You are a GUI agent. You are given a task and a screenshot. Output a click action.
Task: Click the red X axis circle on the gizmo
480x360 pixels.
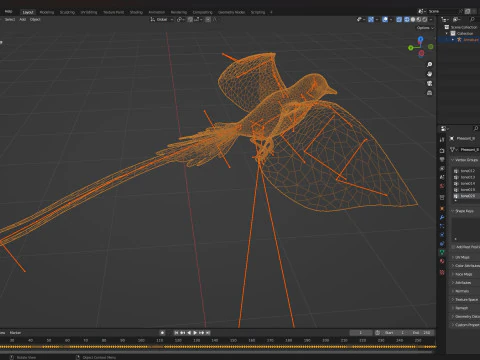point(422,53)
